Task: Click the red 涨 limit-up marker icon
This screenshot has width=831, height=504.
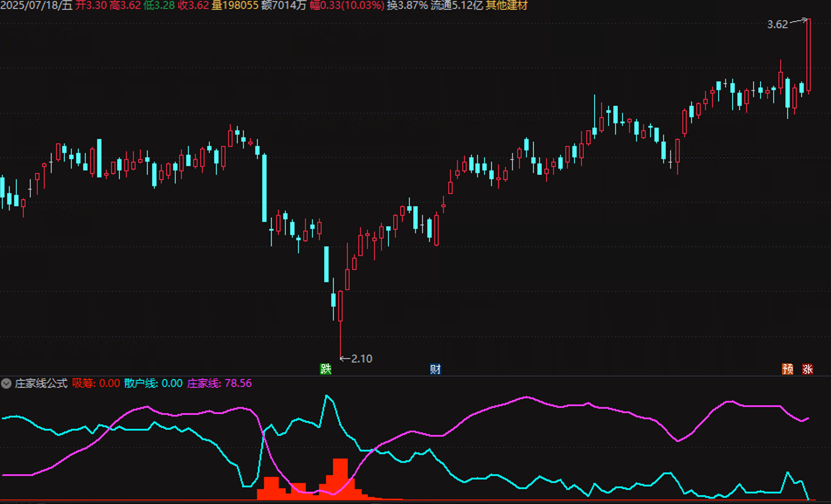Action: coord(807,369)
